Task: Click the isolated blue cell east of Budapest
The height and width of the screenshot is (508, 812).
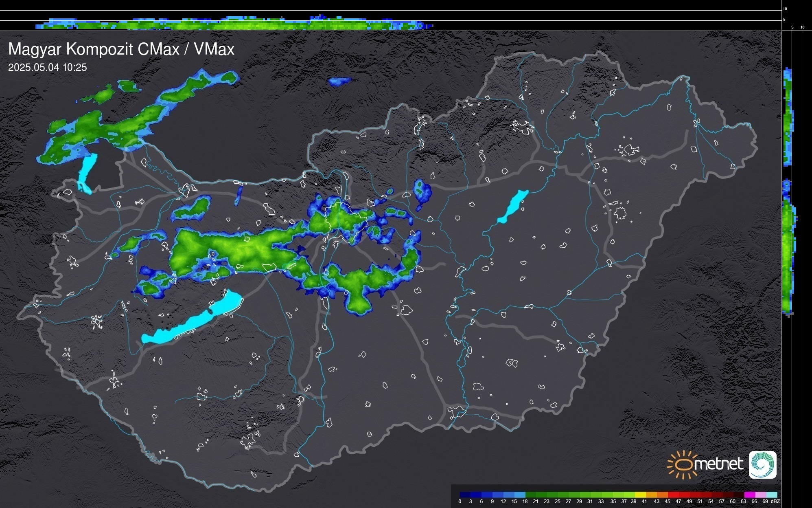Action: point(421,191)
